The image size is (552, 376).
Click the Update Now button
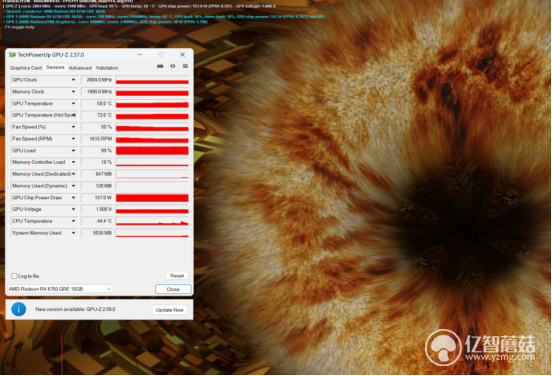169,310
